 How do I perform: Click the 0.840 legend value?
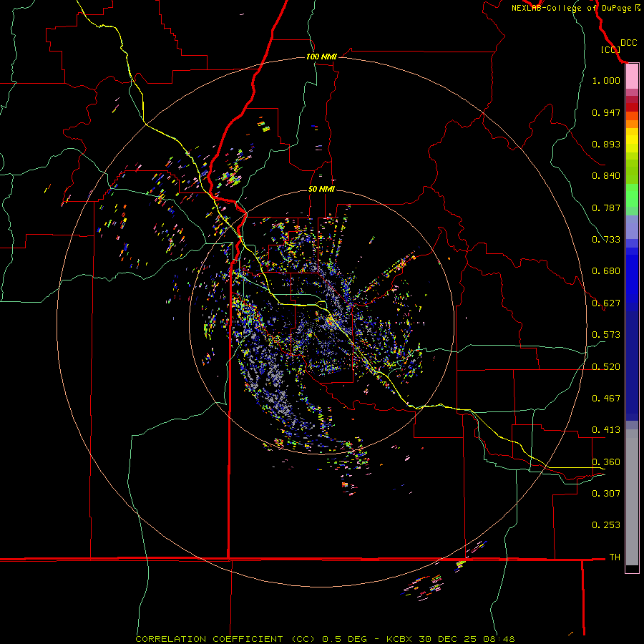pos(606,176)
